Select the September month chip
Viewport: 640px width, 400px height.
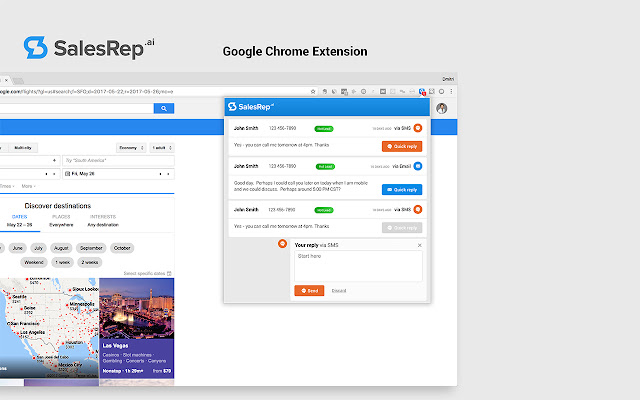click(91, 248)
